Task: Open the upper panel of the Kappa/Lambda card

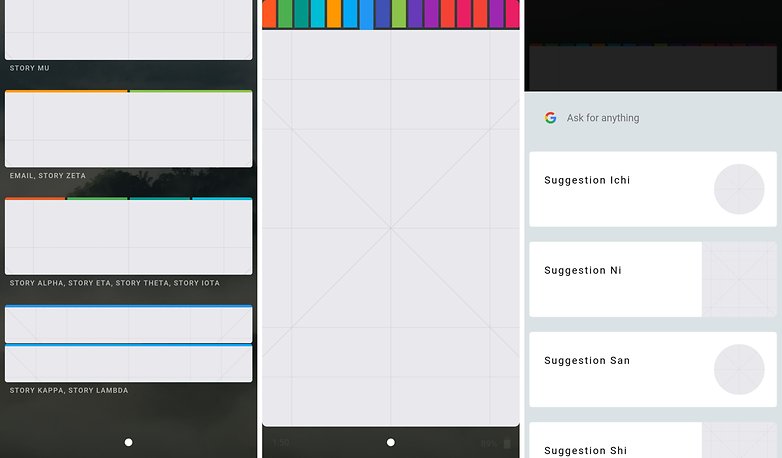Action: [129, 324]
